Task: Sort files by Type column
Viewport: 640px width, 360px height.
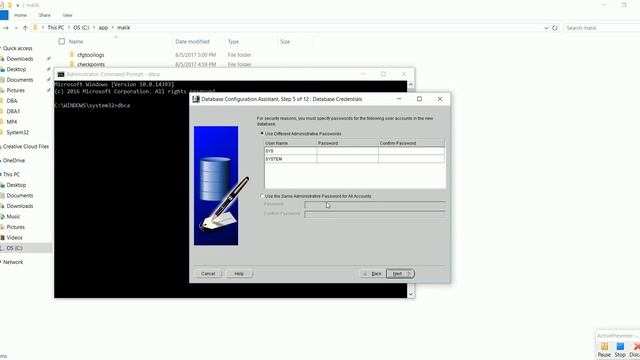Action: (x=233, y=42)
